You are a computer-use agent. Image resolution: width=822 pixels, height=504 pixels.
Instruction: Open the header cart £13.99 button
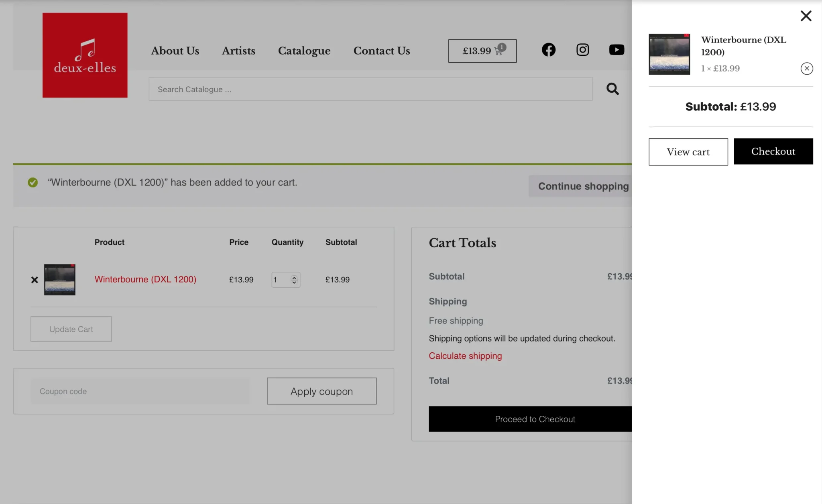(482, 51)
